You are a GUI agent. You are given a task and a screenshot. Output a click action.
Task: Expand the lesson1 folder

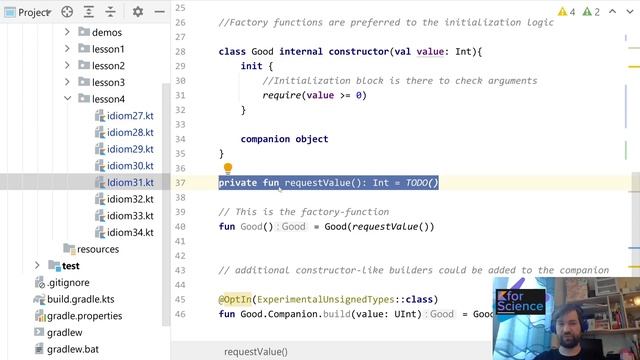point(67,49)
